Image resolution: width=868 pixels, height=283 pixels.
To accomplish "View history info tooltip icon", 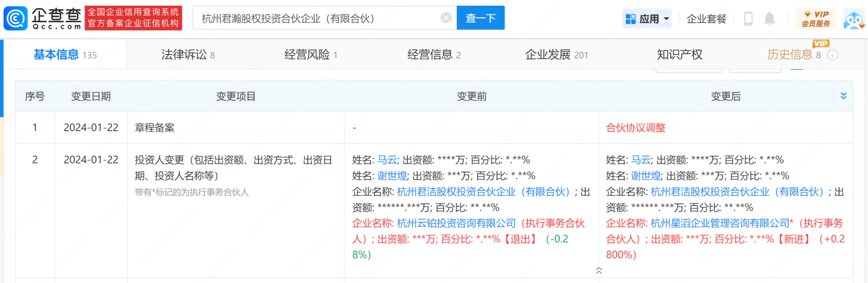I will (x=832, y=55).
